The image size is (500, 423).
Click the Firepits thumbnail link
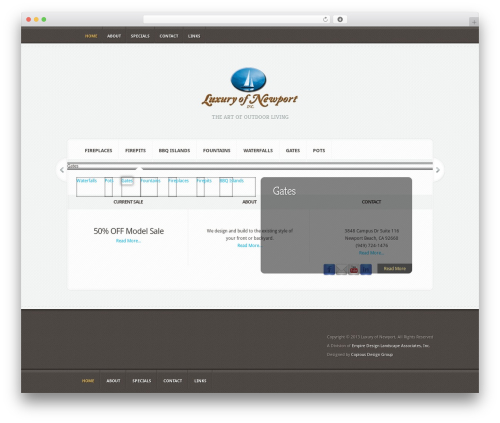click(204, 180)
